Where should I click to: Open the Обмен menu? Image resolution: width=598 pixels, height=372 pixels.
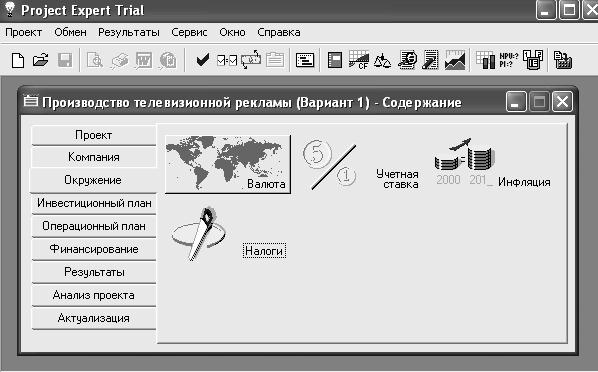71,32
